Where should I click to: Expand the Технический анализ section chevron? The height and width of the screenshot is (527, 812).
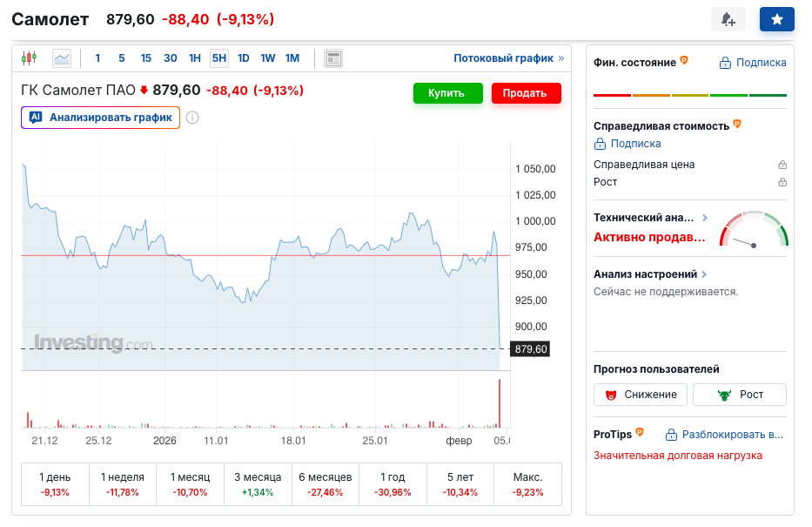705,218
